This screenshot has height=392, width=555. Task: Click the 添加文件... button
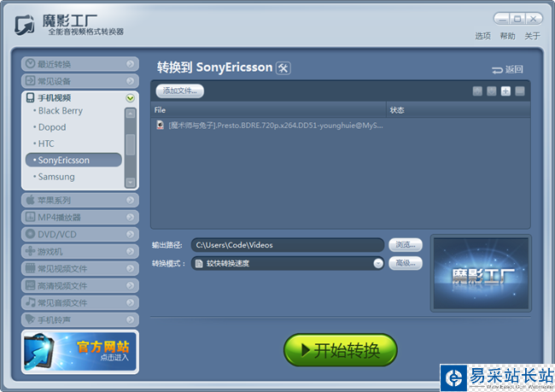tap(180, 91)
